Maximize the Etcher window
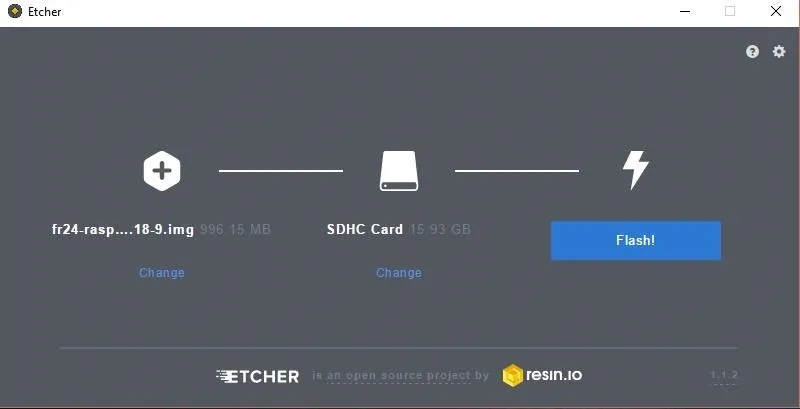This screenshot has height=409, width=800. pos(730,11)
